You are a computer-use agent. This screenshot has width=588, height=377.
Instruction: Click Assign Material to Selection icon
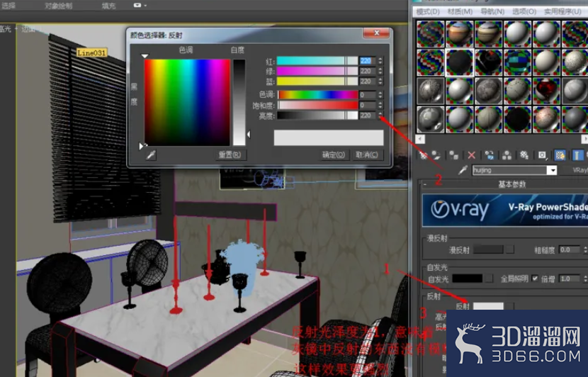coord(453,155)
